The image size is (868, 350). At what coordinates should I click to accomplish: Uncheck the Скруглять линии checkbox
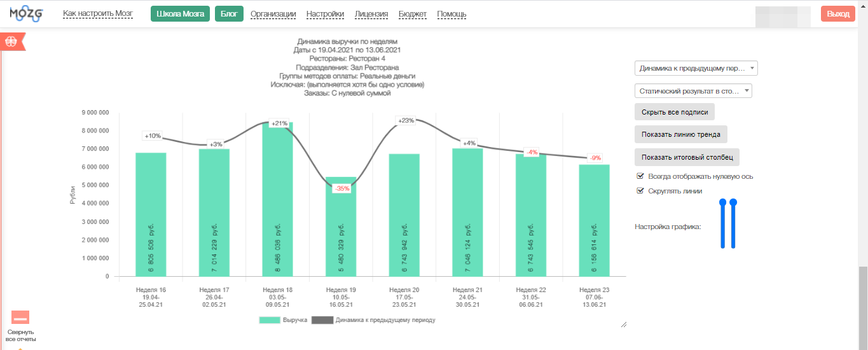[x=640, y=191]
